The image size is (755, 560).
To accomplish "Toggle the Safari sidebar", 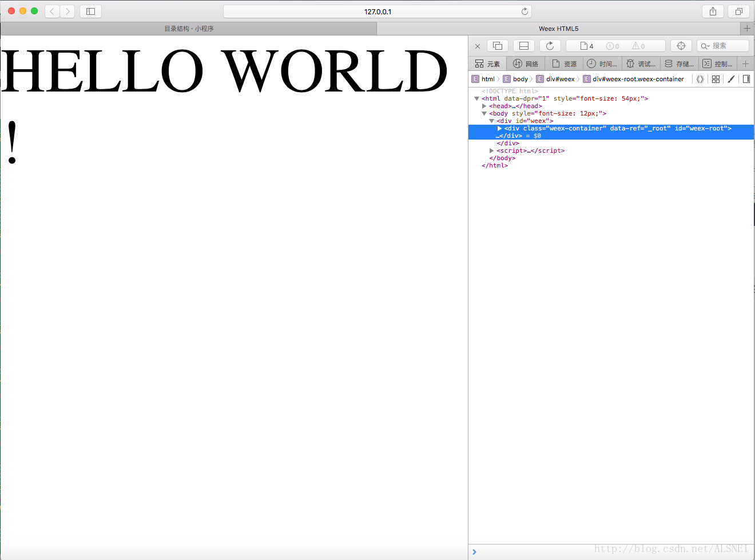I will [90, 11].
